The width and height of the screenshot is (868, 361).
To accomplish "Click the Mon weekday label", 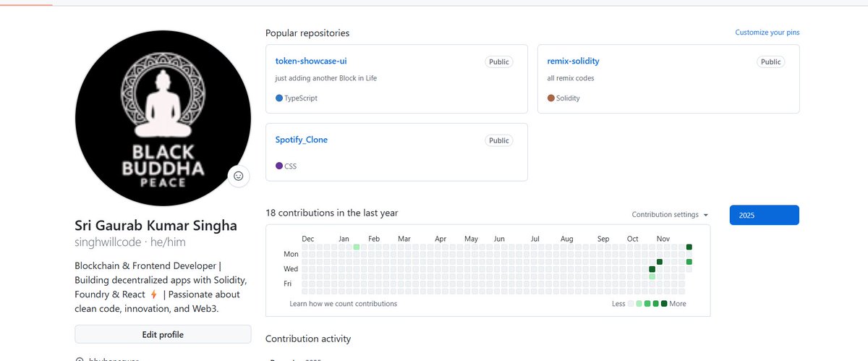I will click(291, 254).
